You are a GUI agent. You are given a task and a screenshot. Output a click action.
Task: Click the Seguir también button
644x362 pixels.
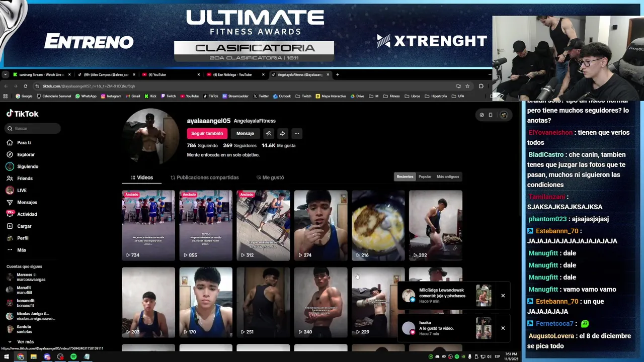click(x=207, y=133)
